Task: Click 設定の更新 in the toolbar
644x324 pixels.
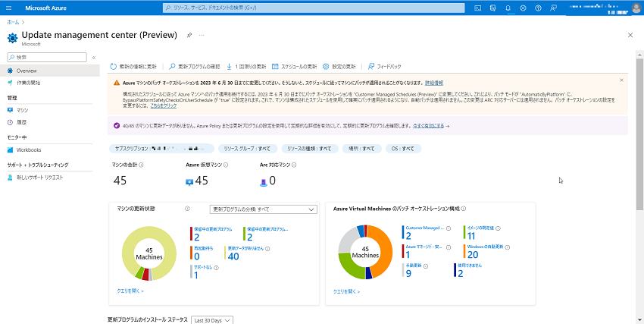Action: point(339,66)
